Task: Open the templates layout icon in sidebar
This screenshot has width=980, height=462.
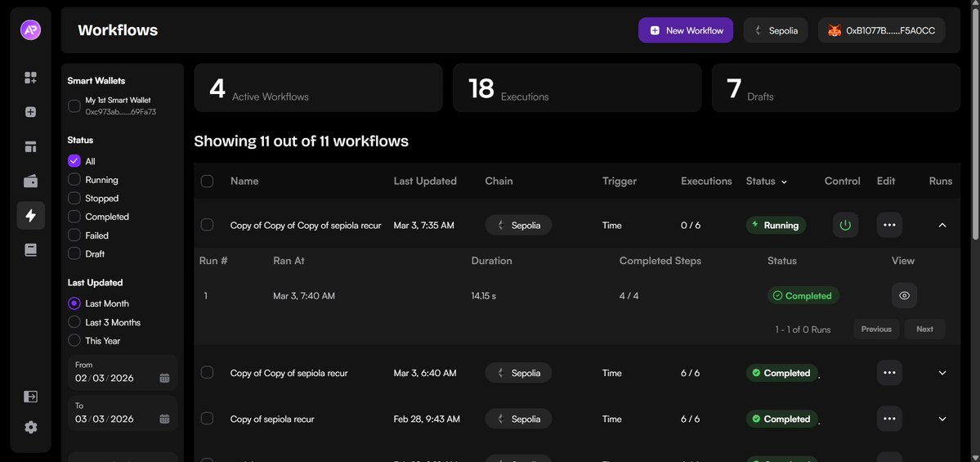Action: (x=30, y=147)
